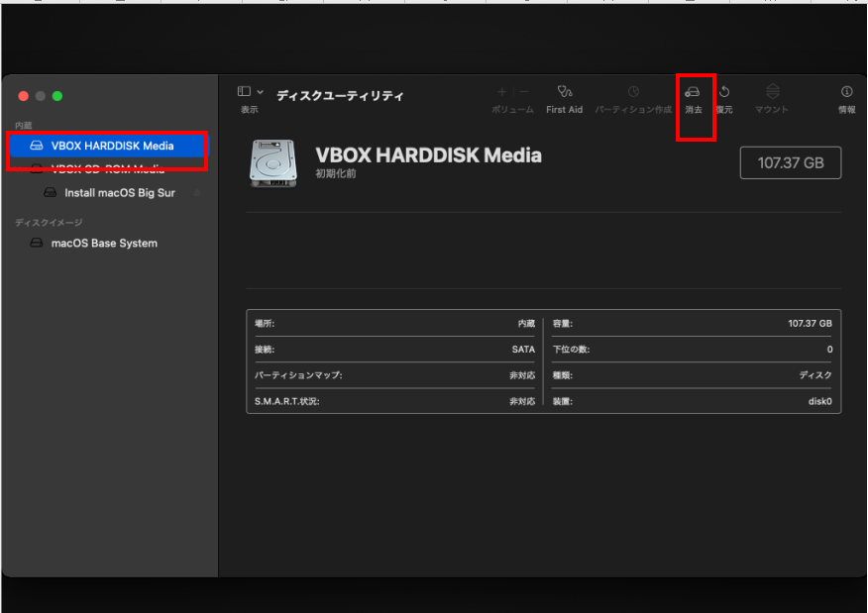Screen dimensions: 868x613
Task: Click the remove volume minus icon
Action: [x=524, y=91]
